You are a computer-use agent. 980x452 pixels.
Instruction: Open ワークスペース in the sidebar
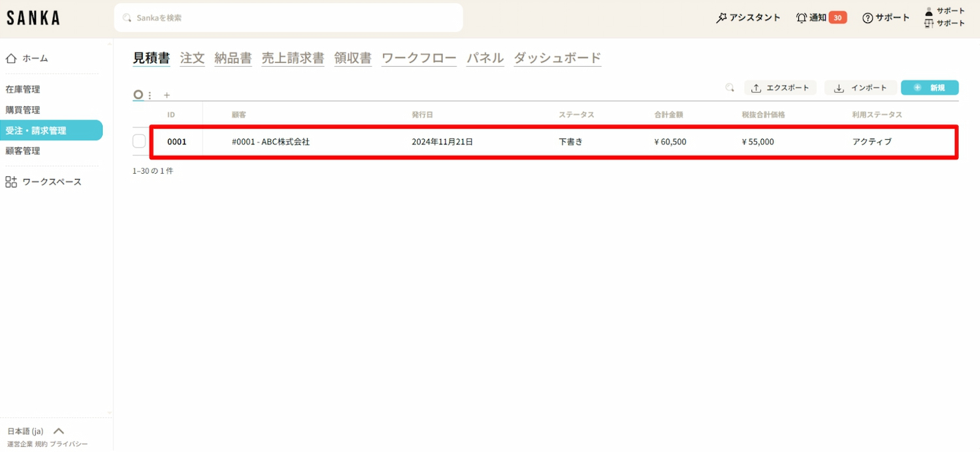[x=44, y=182]
